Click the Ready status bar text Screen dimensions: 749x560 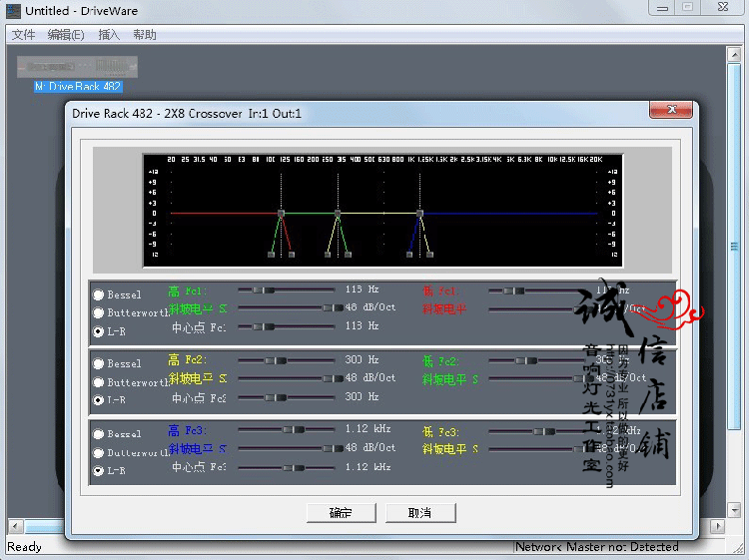click(x=24, y=547)
